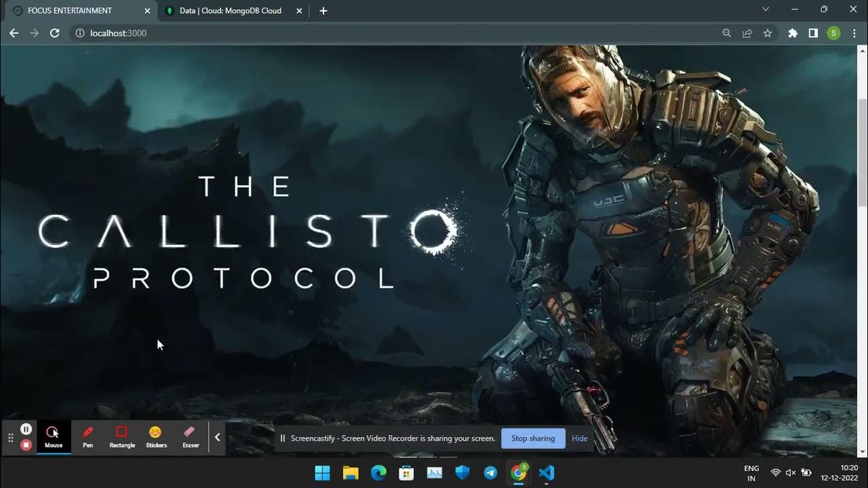Stop the Screencastify recording with the red button
Screen dimensions: 868x488
point(26,445)
